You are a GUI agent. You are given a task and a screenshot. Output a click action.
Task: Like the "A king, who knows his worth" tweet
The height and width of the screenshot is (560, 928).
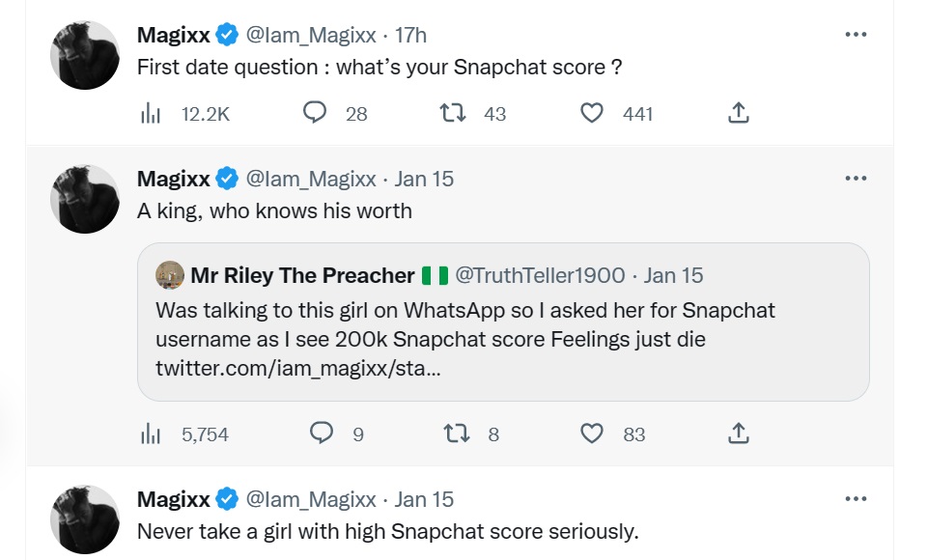point(592,434)
